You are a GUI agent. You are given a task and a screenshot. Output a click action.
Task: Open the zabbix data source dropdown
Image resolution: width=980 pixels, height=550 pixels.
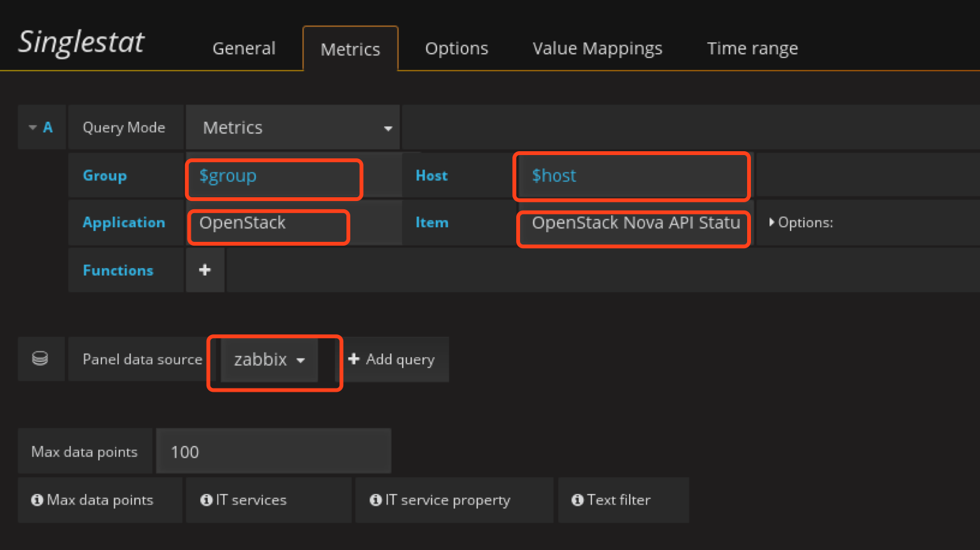click(x=269, y=360)
